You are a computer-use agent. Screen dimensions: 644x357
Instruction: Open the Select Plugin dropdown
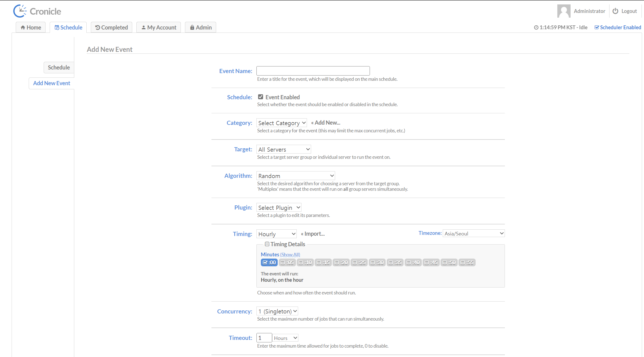pyautogui.click(x=279, y=208)
